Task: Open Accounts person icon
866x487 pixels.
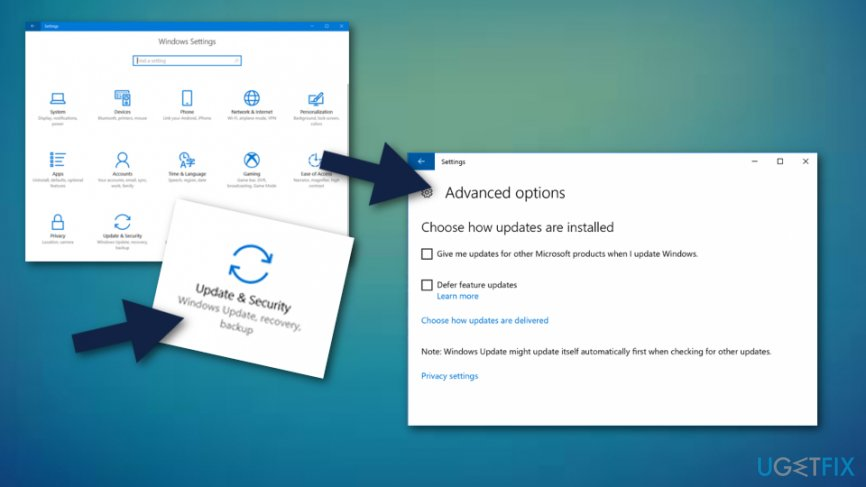Action: [122, 160]
